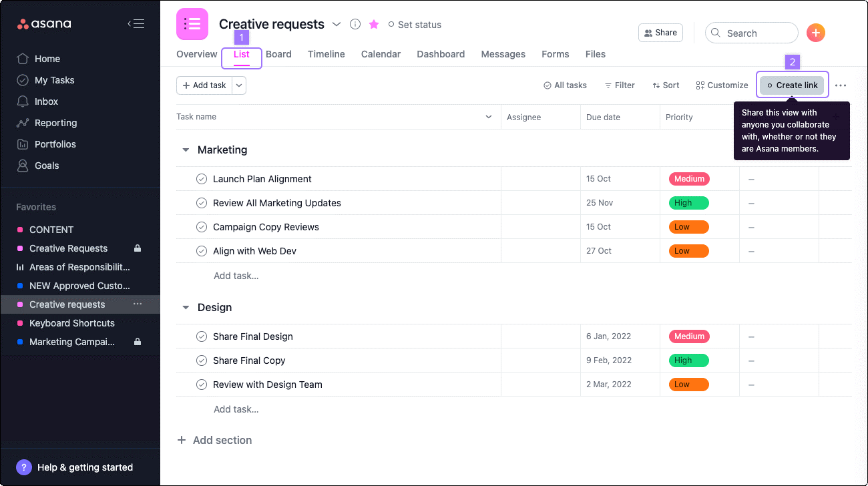Click the Filter toolbar item
Screen dimensions: 868x486
[x=620, y=85]
